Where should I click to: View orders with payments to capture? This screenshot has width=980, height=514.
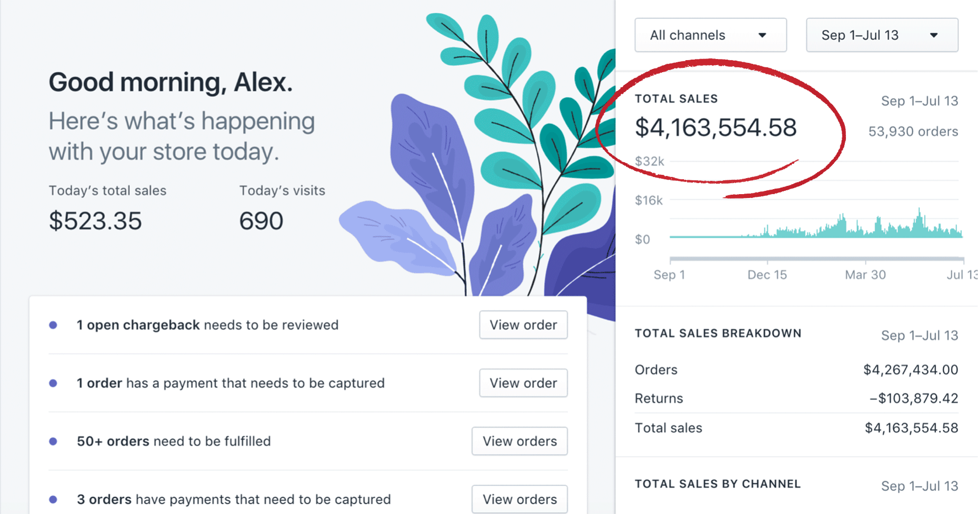coord(520,499)
